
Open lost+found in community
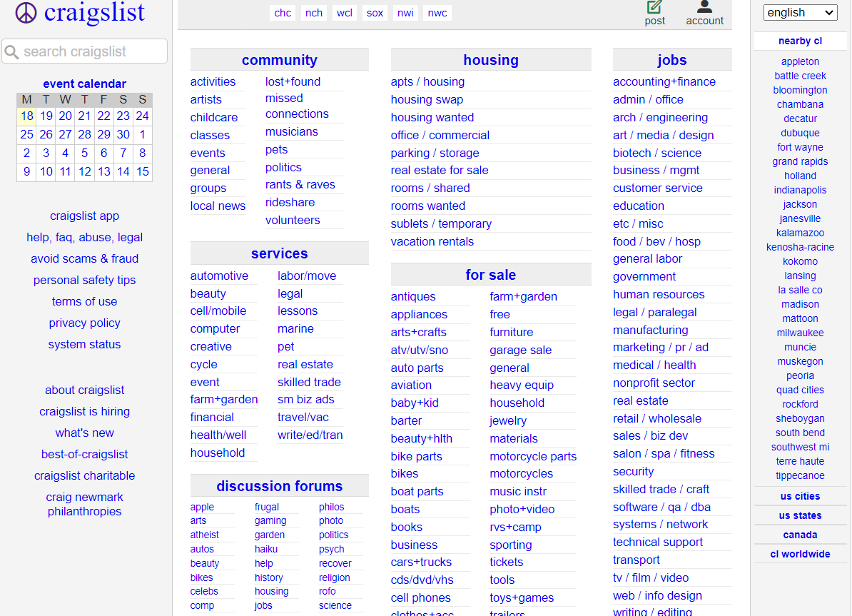[293, 81]
